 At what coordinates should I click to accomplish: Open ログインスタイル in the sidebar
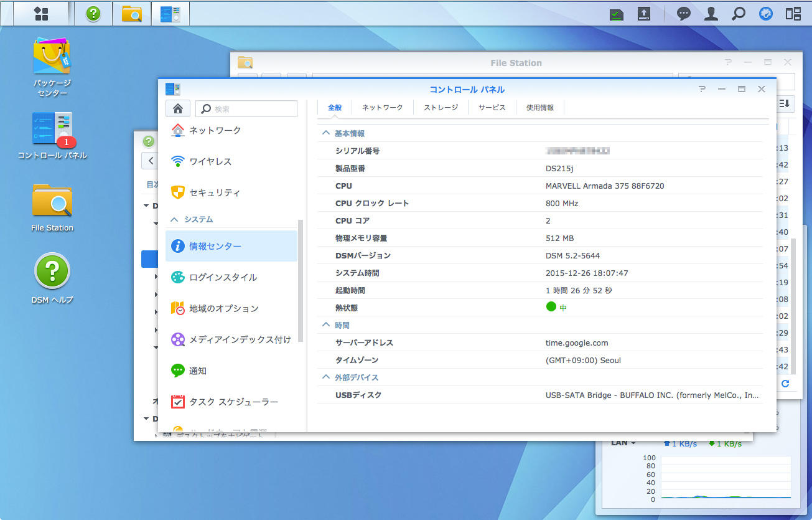231,277
